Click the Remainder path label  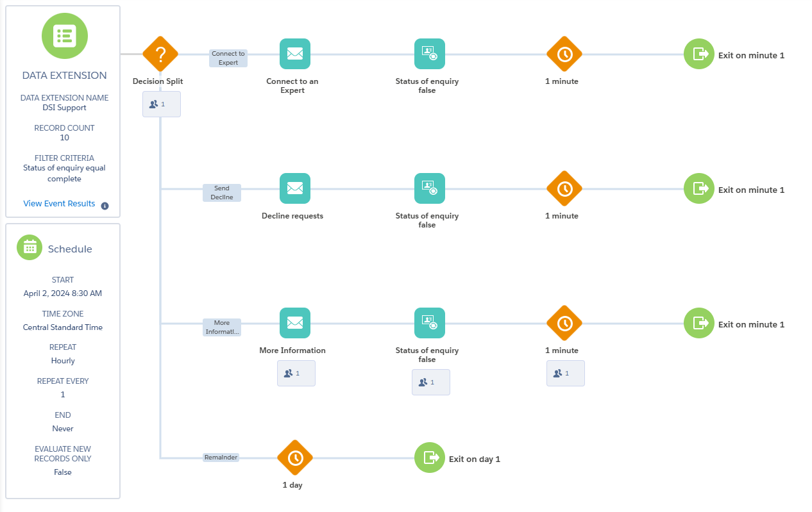221,458
